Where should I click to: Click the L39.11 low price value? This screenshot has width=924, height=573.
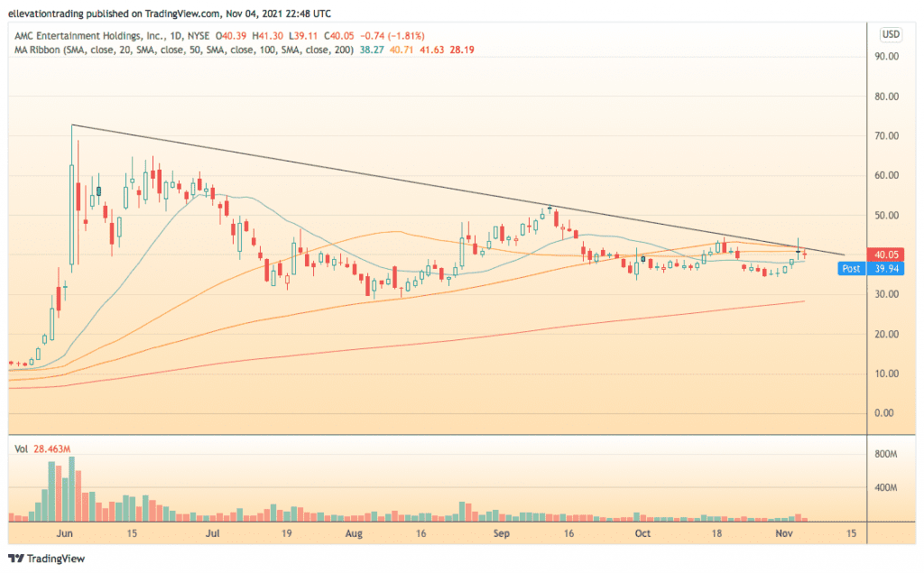pos(303,36)
